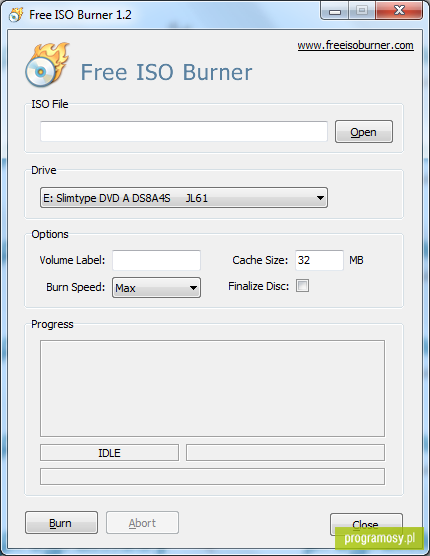Click the Free ISO Burner heading text
Screen dimensions: 430x556
(x=166, y=72)
